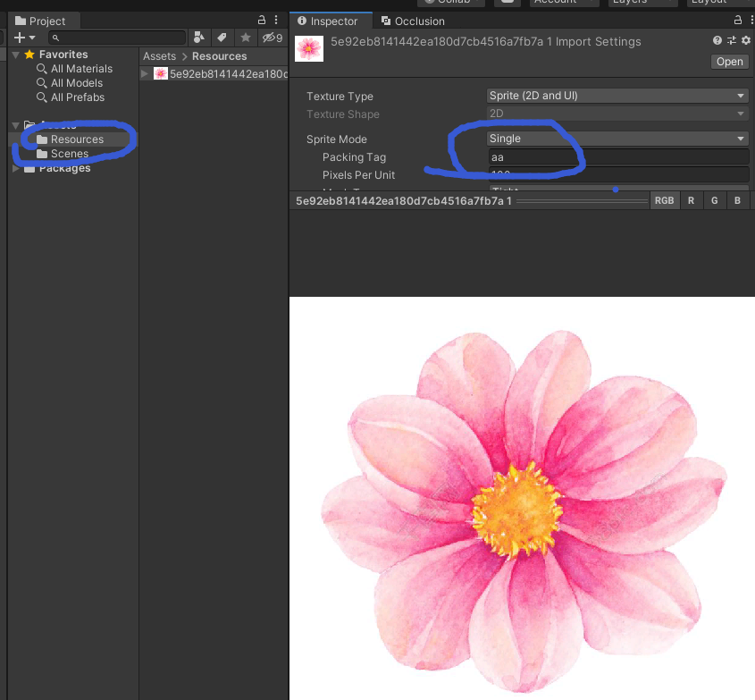Viewport: 755px width, 700px height.
Task: Open the Inspector help reference icon
Action: click(x=717, y=40)
